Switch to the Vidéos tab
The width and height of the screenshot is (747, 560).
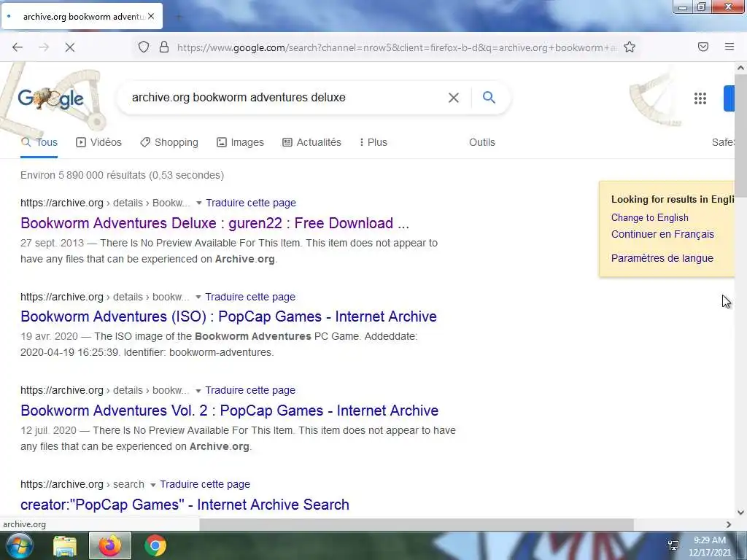point(98,142)
